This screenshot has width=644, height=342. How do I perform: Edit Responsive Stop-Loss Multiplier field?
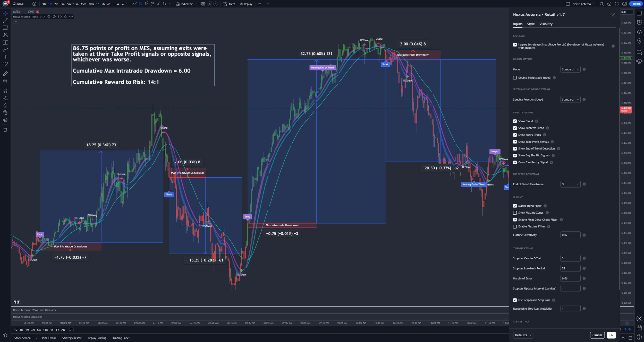(570, 309)
